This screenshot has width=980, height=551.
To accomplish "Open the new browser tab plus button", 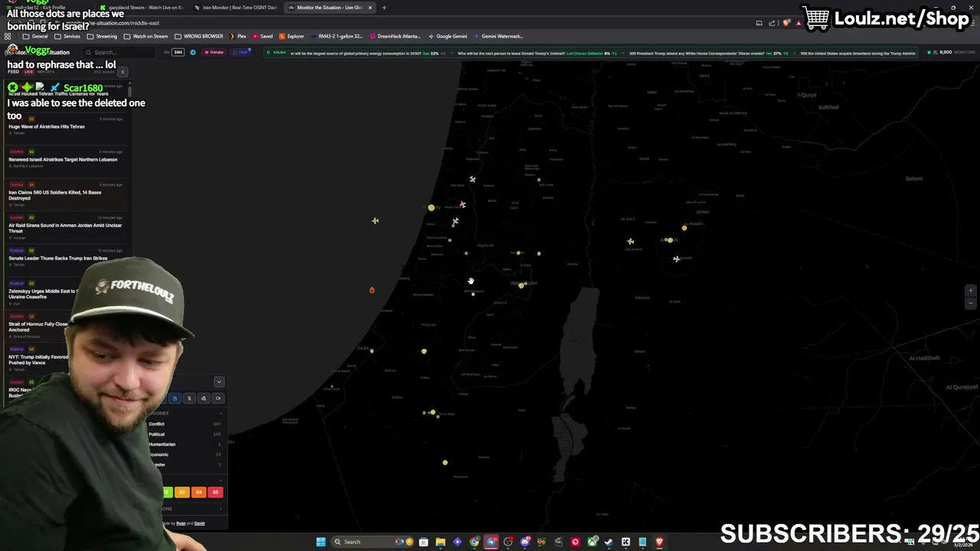I will click(x=384, y=8).
